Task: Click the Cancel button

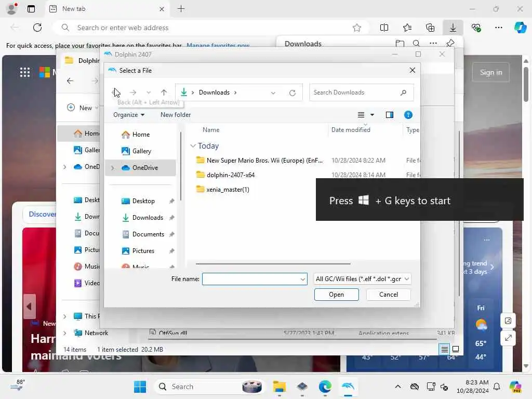Action: point(388,295)
